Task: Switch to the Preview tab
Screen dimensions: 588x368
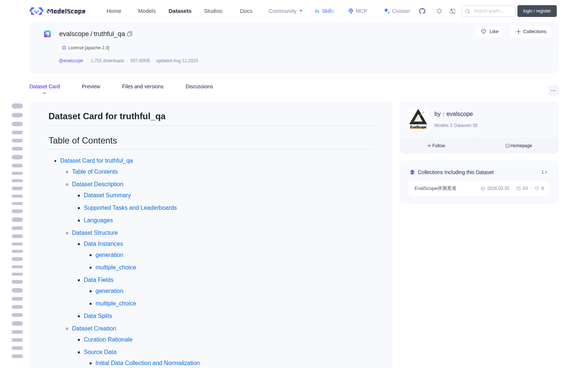Action: coord(91,86)
